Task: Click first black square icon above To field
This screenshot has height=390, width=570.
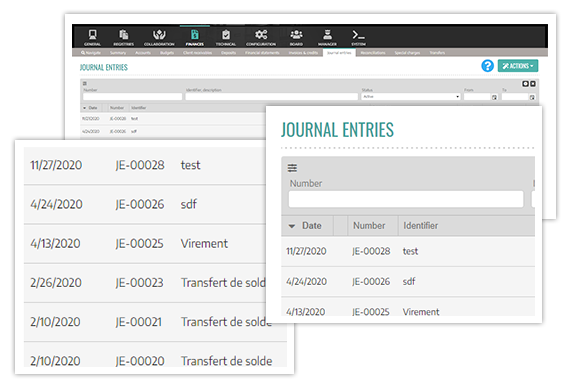Action: [x=525, y=84]
